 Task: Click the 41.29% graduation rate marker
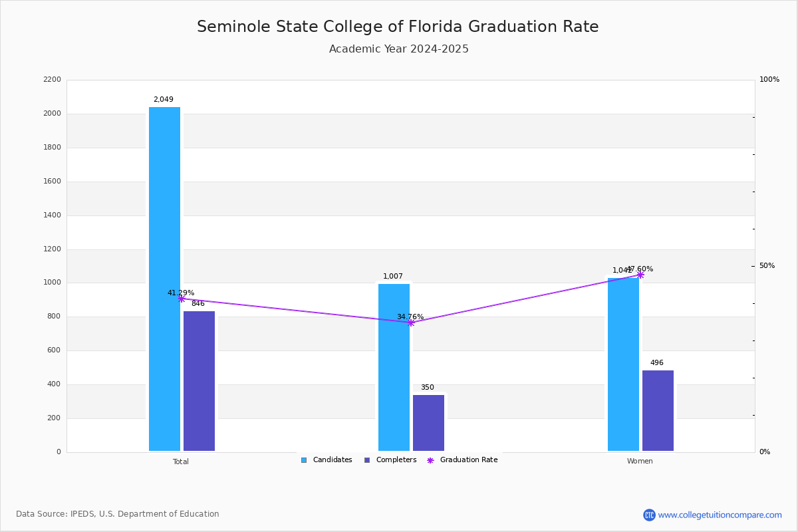(x=181, y=299)
